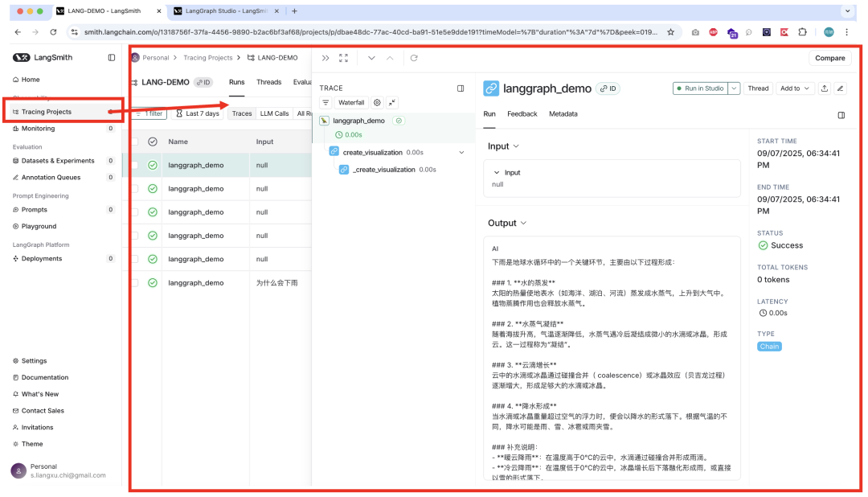Screen dimensions: 868x497
Task: Click the Thread button
Action: [x=758, y=88]
